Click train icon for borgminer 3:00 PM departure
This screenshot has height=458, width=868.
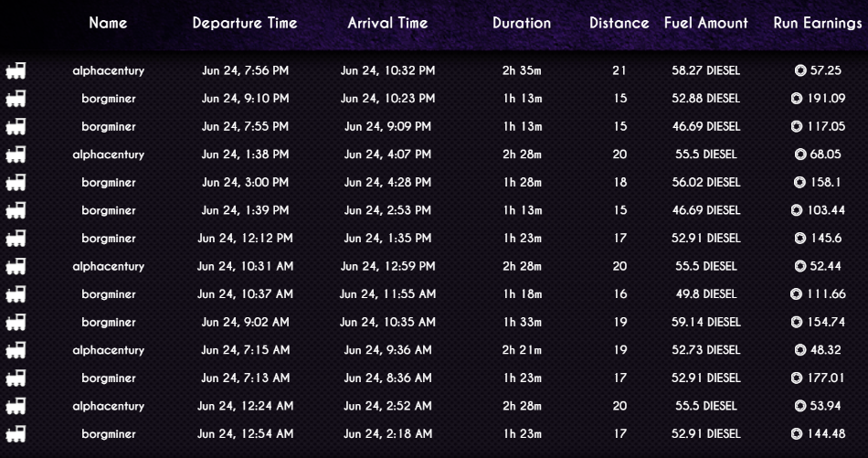(x=16, y=182)
